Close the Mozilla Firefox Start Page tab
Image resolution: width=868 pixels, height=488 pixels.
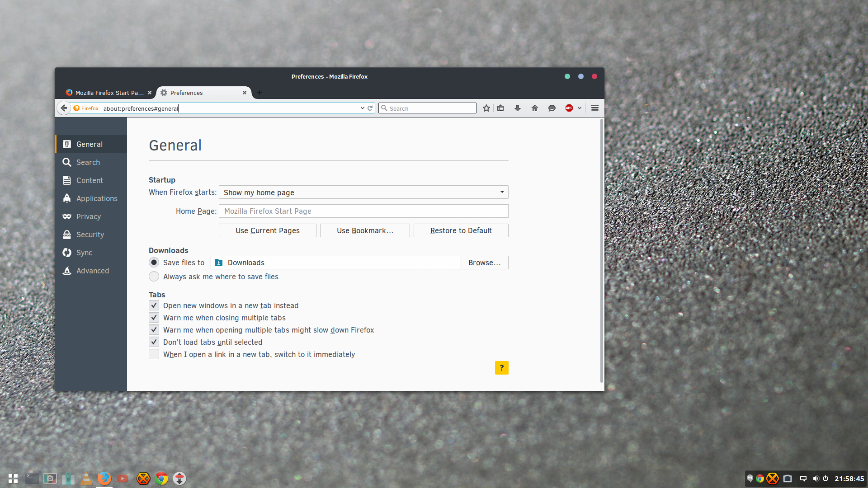(150, 93)
